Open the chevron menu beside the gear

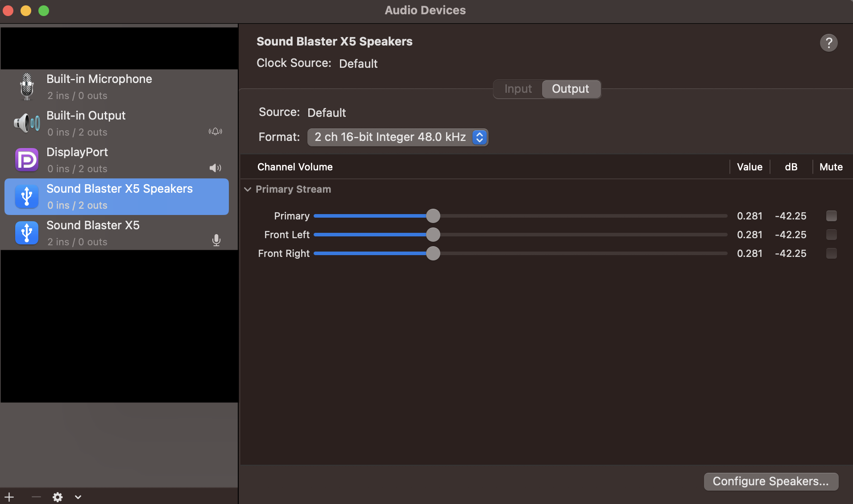coord(78,497)
